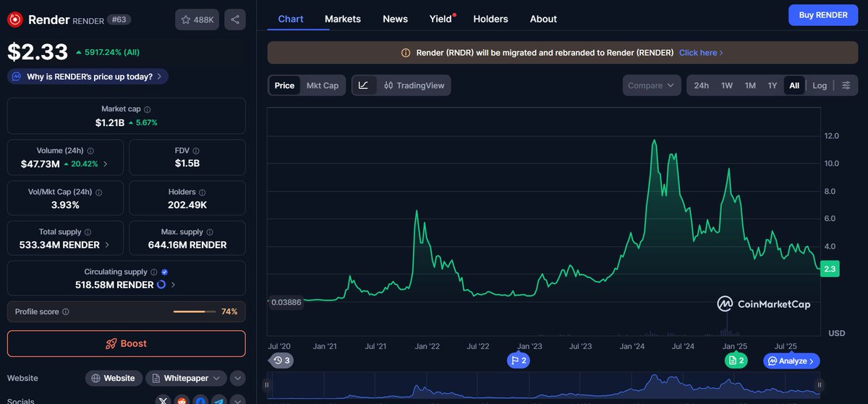The height and width of the screenshot is (404, 868).
Task: Expand Circulating supply details arrow
Action: click(172, 285)
